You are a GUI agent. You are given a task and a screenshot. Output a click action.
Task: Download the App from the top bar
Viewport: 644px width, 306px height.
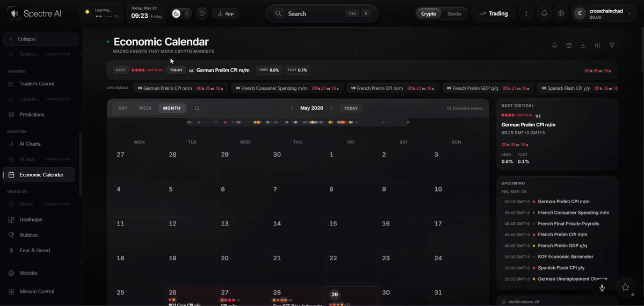[x=226, y=13]
